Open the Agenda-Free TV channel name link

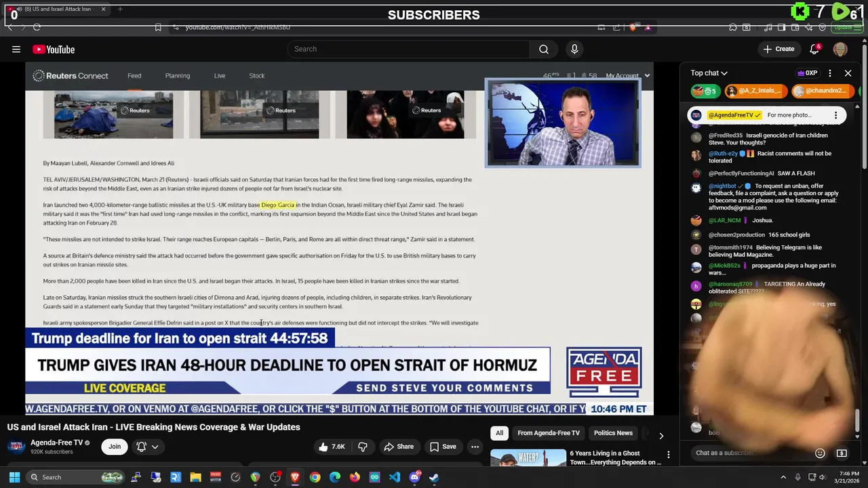point(56,443)
